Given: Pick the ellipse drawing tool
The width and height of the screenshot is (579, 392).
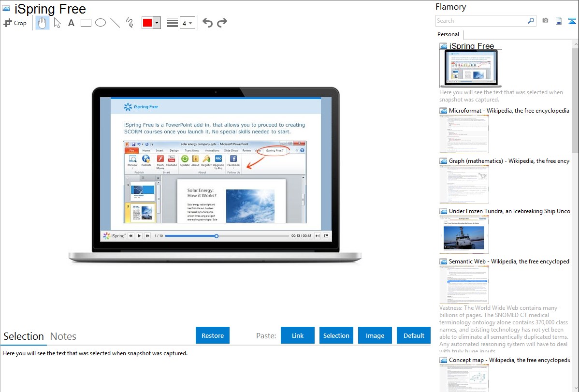Looking at the screenshot, I should click(101, 23).
